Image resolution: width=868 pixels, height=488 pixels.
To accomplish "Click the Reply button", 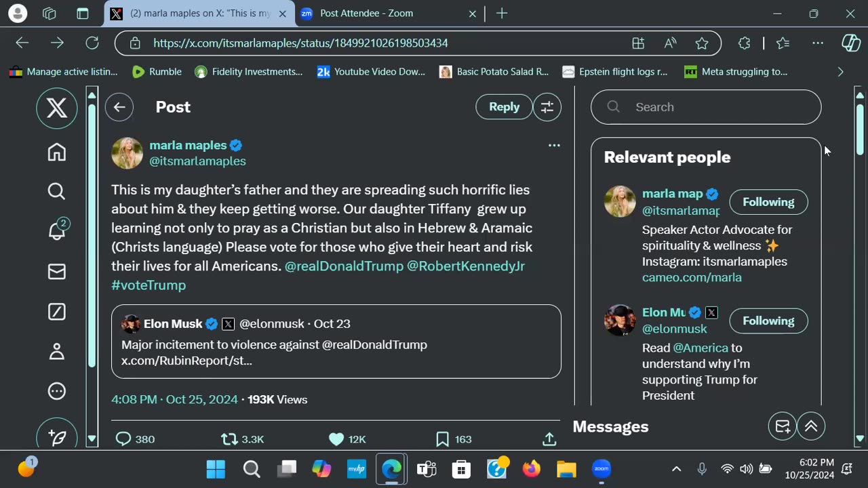I will click(x=505, y=107).
